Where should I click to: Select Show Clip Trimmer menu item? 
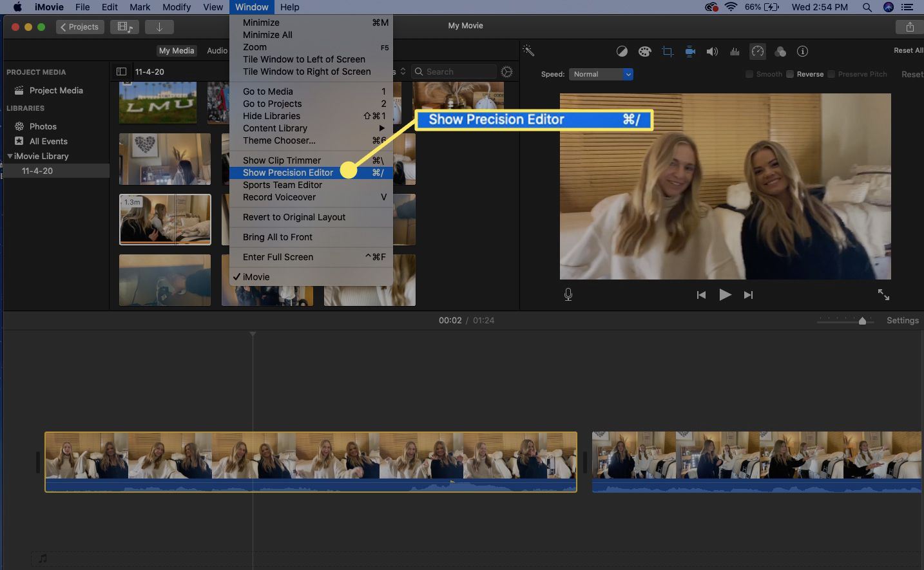(311, 160)
